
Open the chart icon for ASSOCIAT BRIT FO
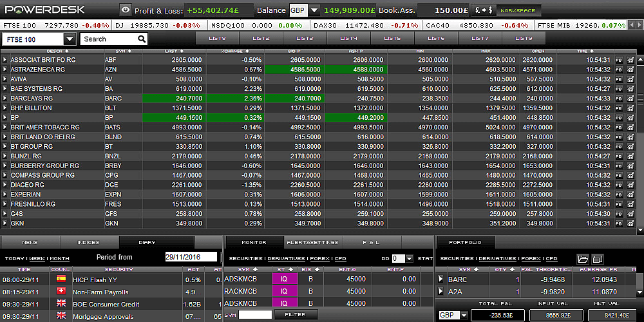click(x=630, y=60)
